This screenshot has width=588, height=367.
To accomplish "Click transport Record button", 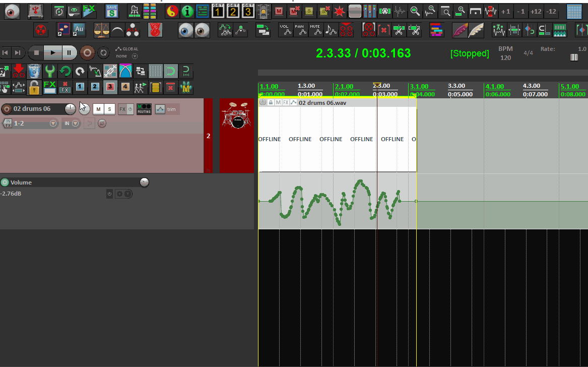I will (x=87, y=53).
